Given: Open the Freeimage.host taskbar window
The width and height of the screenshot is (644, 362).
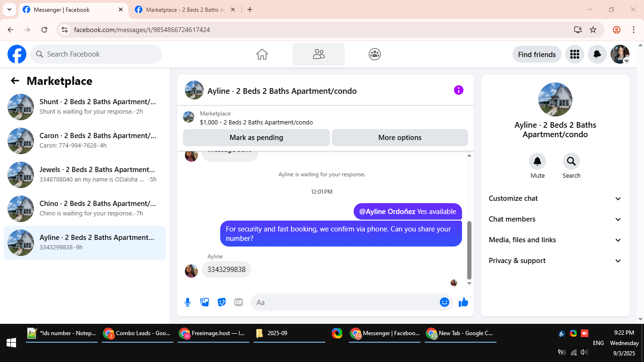Looking at the screenshot, I should (214, 333).
